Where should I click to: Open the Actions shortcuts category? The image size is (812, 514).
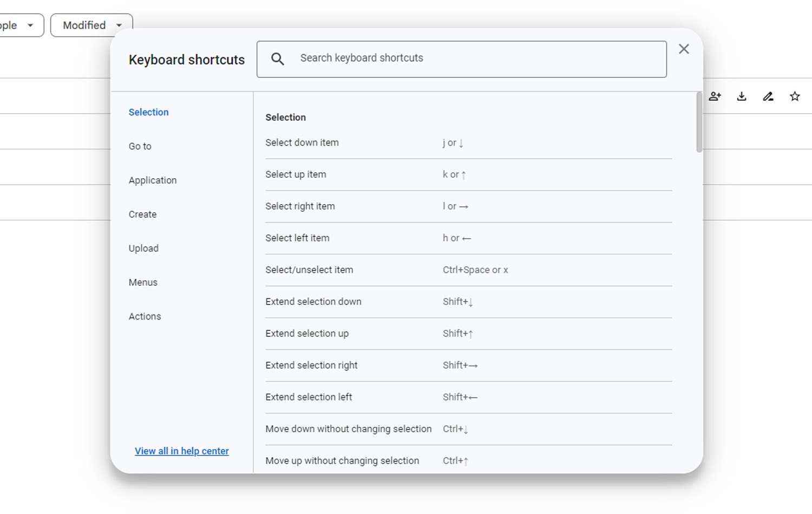(145, 316)
